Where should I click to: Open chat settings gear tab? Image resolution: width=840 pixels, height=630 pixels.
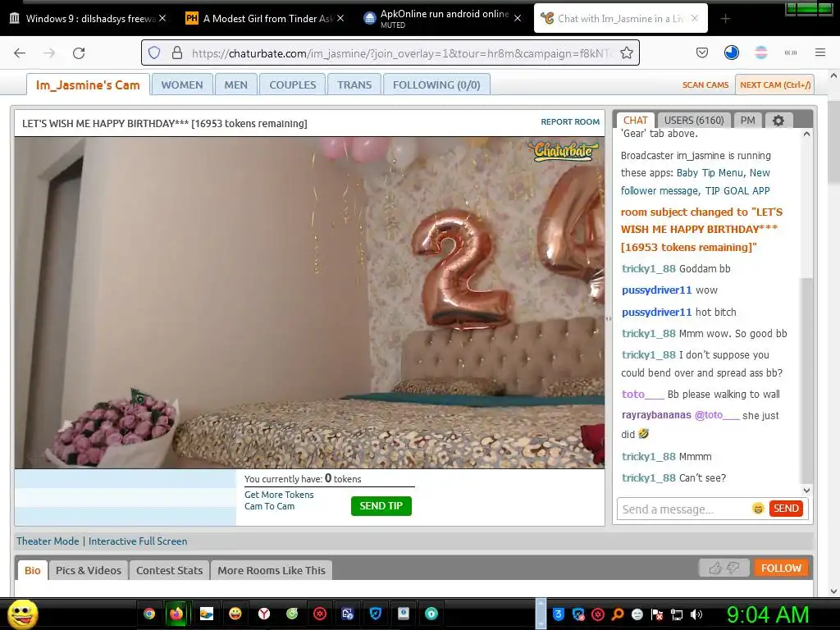click(778, 121)
